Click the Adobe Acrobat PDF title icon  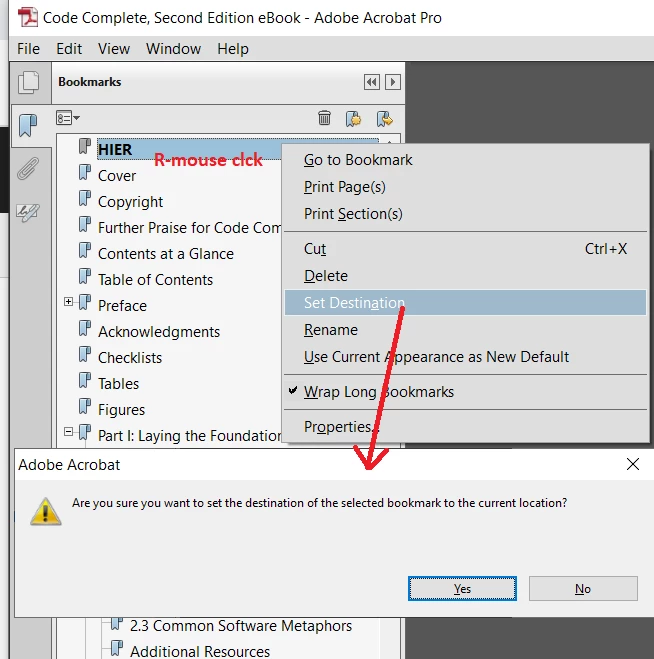[x=27, y=17]
